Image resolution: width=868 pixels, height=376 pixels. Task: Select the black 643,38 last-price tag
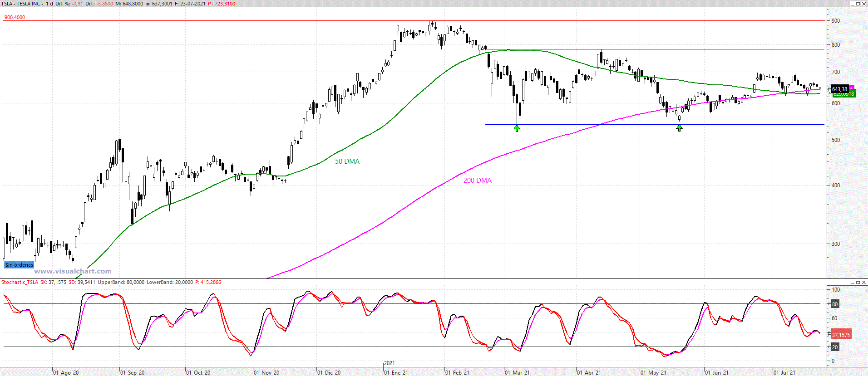click(x=840, y=89)
